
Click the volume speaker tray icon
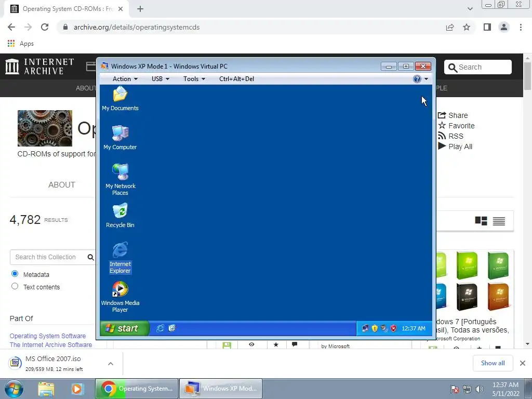coord(480,389)
